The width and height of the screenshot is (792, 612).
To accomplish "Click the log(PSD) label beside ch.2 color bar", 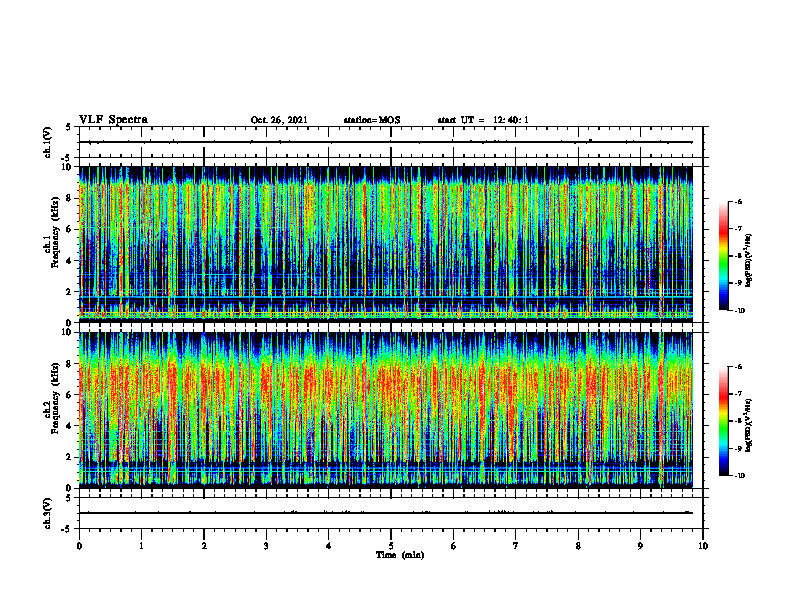I will (x=749, y=425).
